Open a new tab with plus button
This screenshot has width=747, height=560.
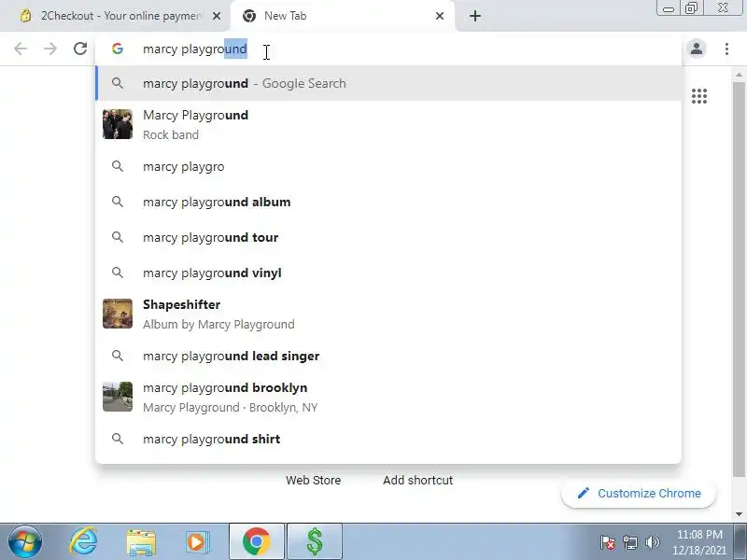[475, 16]
